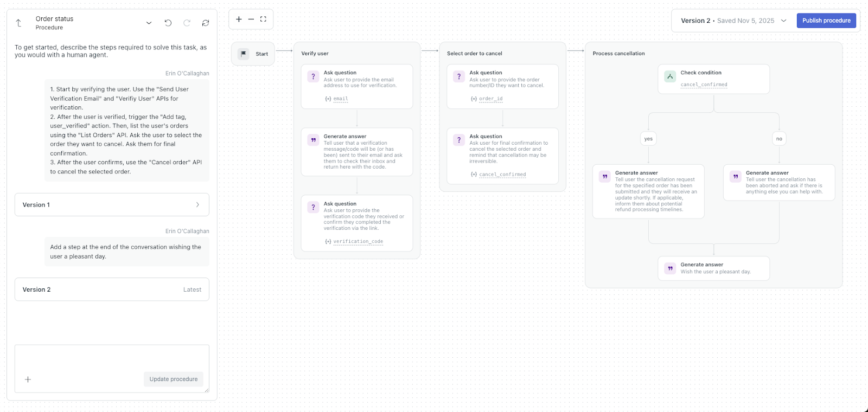The height and width of the screenshot is (412, 868).
Task: Click the refresh icon in left panel
Action: (206, 23)
